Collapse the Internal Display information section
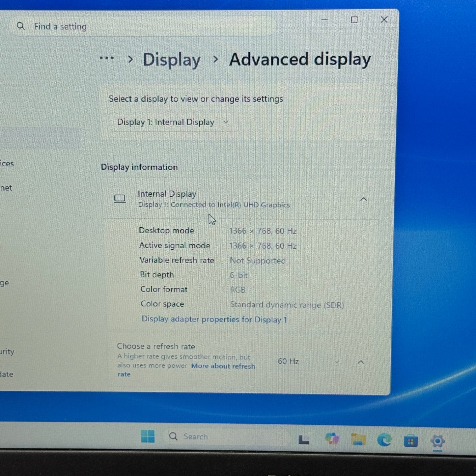Viewport: 476px width, 476px height. [x=363, y=199]
